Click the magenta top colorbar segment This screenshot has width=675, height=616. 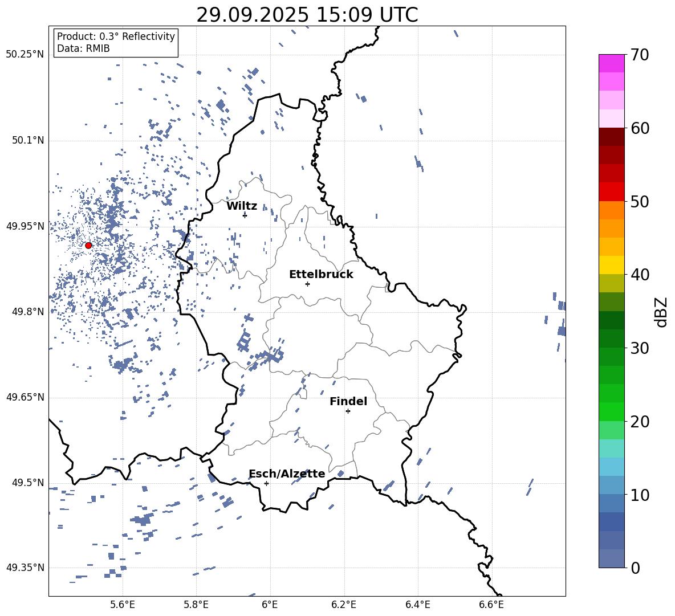tap(612, 63)
